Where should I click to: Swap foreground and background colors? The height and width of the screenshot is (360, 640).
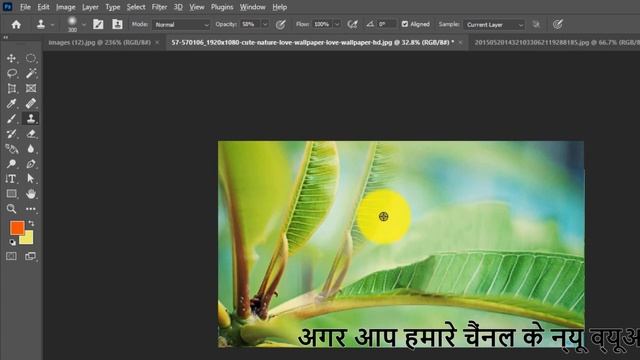(x=31, y=223)
